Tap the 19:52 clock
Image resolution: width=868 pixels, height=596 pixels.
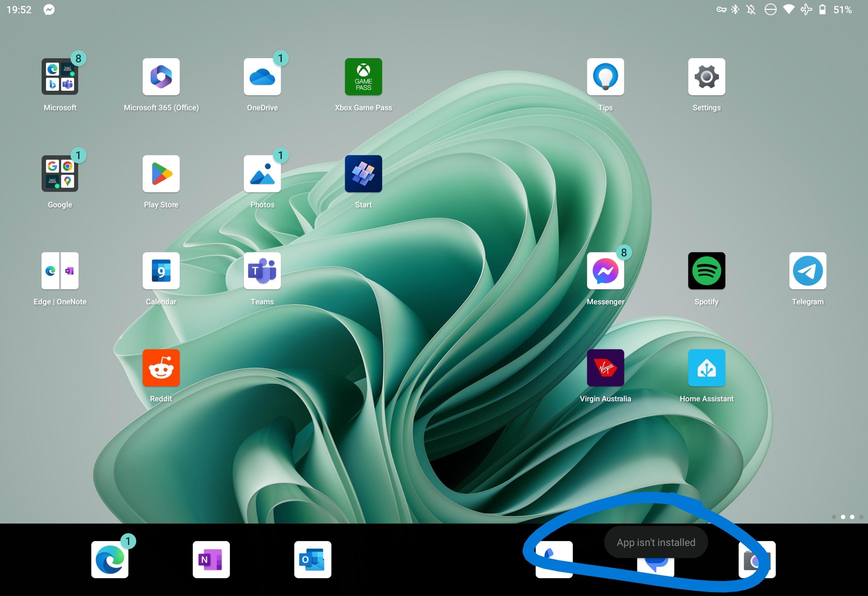coord(19,10)
